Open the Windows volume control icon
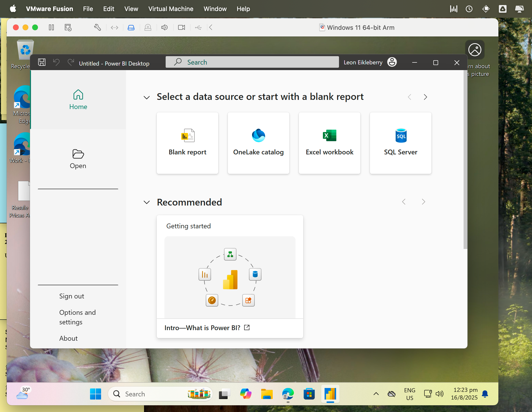Image resolution: width=532 pixels, height=412 pixels. pos(439,394)
